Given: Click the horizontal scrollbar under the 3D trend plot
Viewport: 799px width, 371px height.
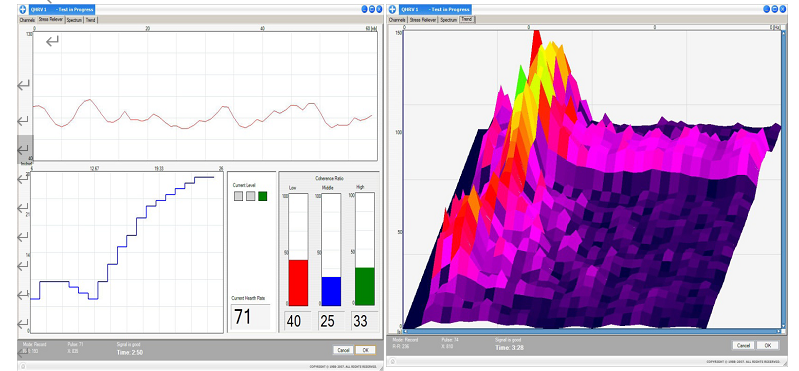Looking at the screenshot, I should 591,331.
